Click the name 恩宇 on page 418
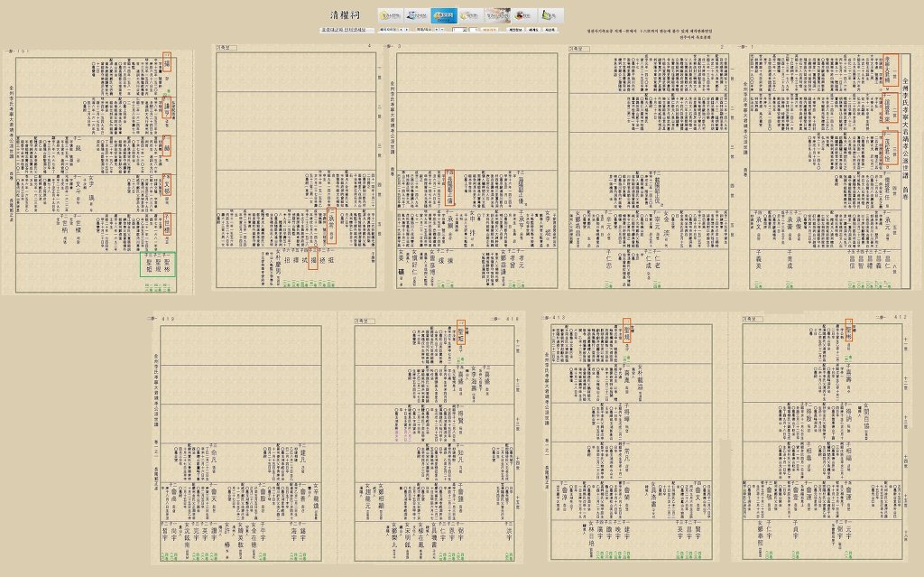 (x=452, y=534)
